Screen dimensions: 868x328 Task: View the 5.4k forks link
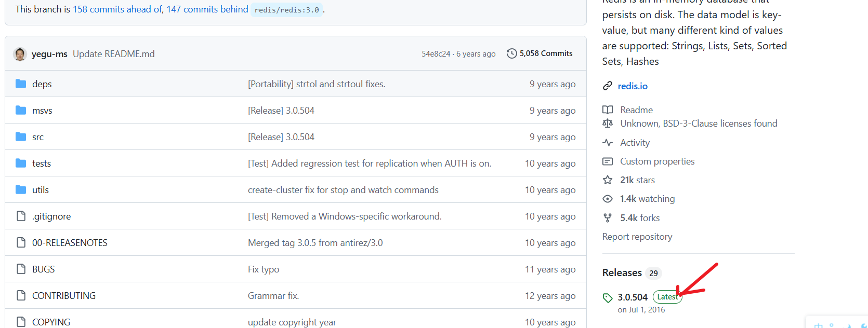[x=640, y=218]
